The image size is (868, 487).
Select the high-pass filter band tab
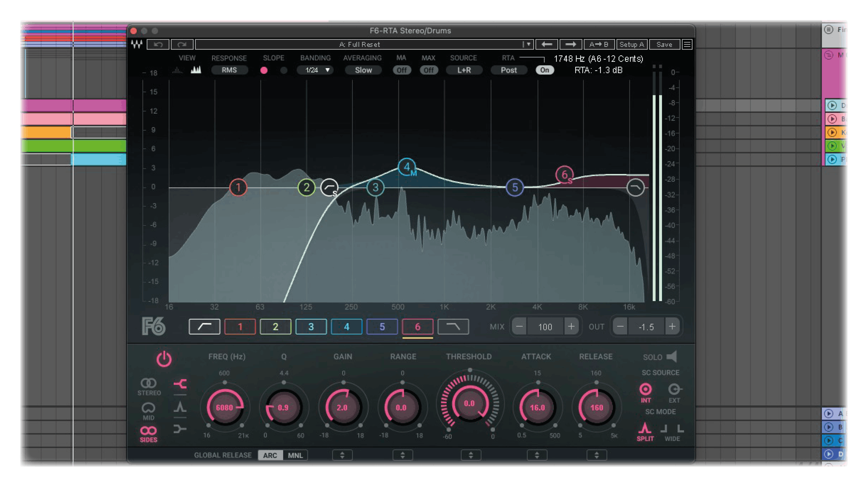205,326
